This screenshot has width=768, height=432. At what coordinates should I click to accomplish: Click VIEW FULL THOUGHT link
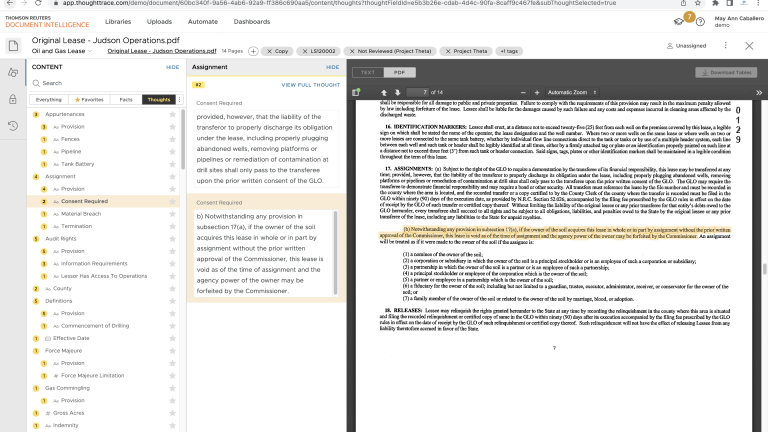pos(309,85)
